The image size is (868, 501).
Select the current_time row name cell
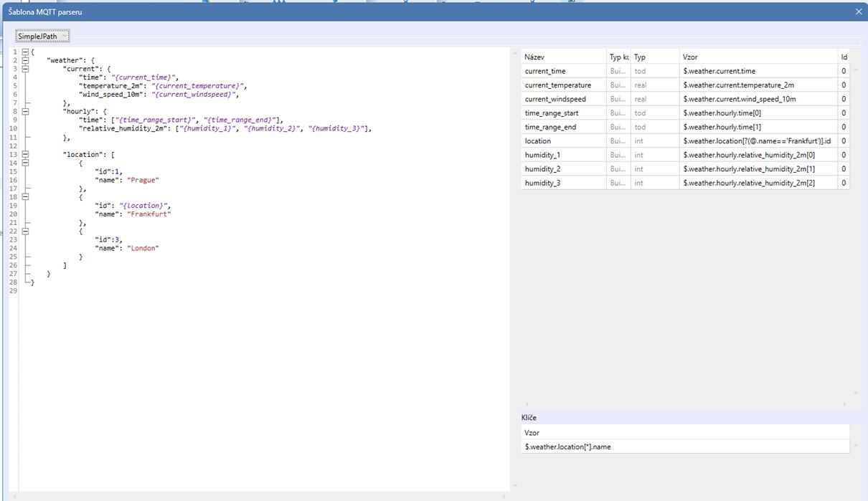click(x=563, y=71)
